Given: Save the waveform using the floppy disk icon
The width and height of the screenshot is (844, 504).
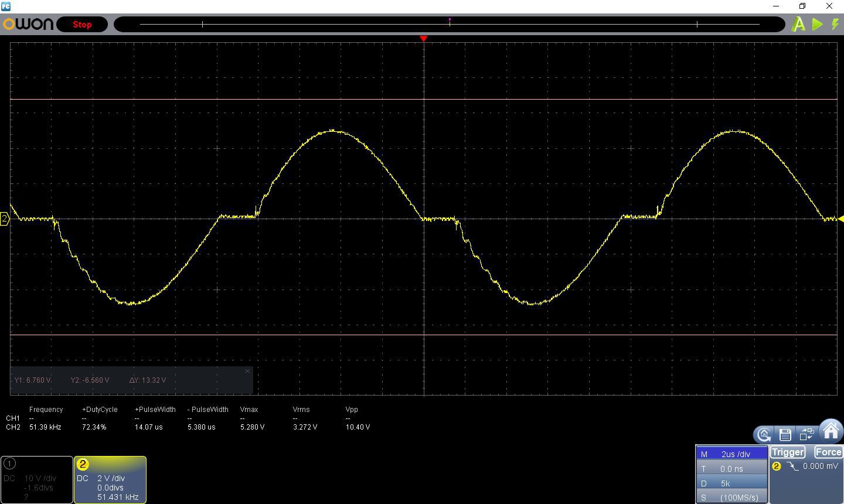Looking at the screenshot, I should click(785, 434).
